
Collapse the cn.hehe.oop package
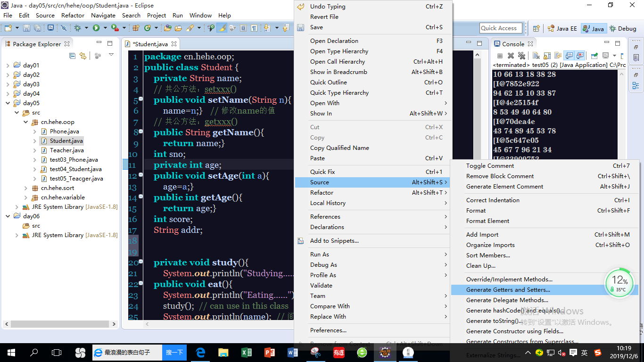tap(25, 122)
